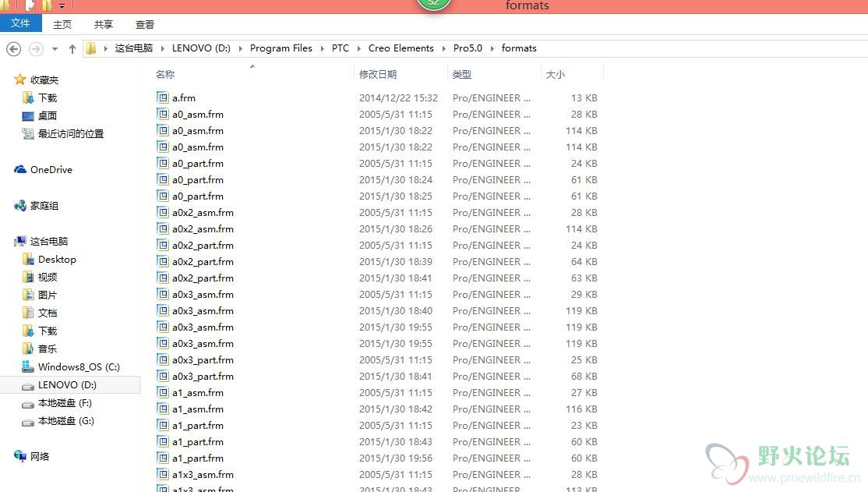Select a0x3_asm.frm dated 2015/1/30 18:40
The height and width of the screenshot is (492, 868).
[x=203, y=311]
